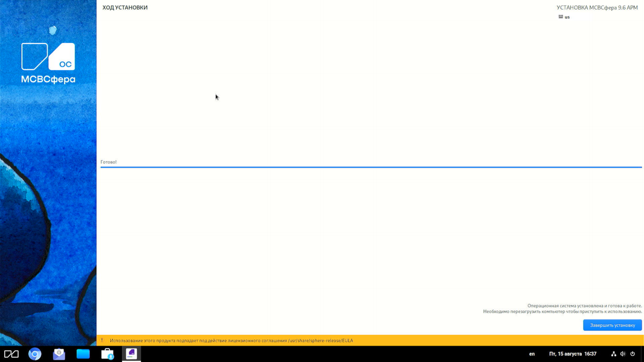
Task: Click the completed installation progress bar
Action: pyautogui.click(x=371, y=167)
